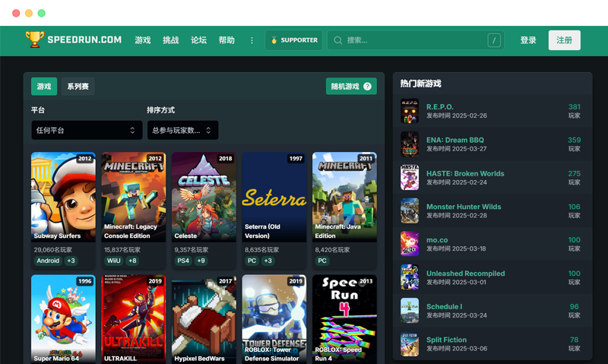Screen dimensions: 608x364
Task: Click the Speedrun.com trophy logo
Action: coord(34,40)
